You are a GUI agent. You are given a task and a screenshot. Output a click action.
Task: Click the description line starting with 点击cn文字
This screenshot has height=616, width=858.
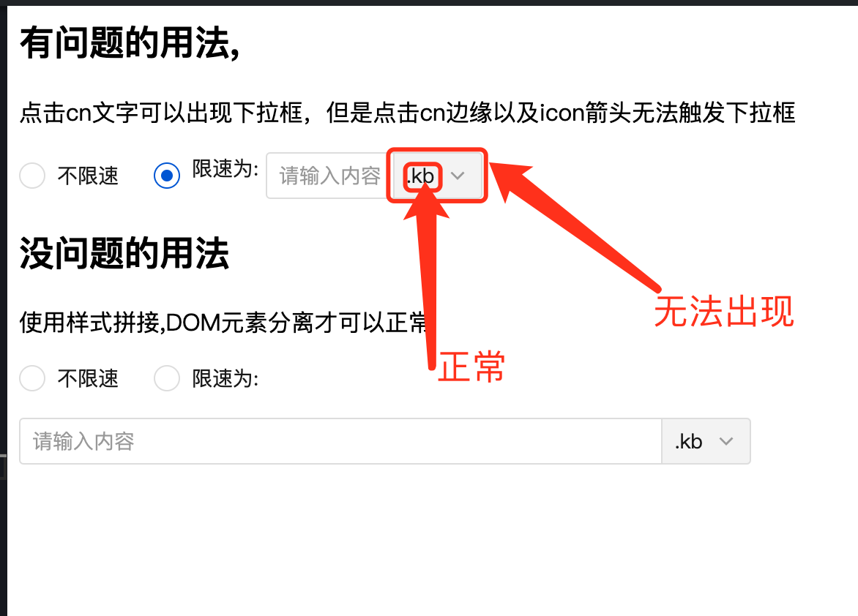click(x=408, y=113)
